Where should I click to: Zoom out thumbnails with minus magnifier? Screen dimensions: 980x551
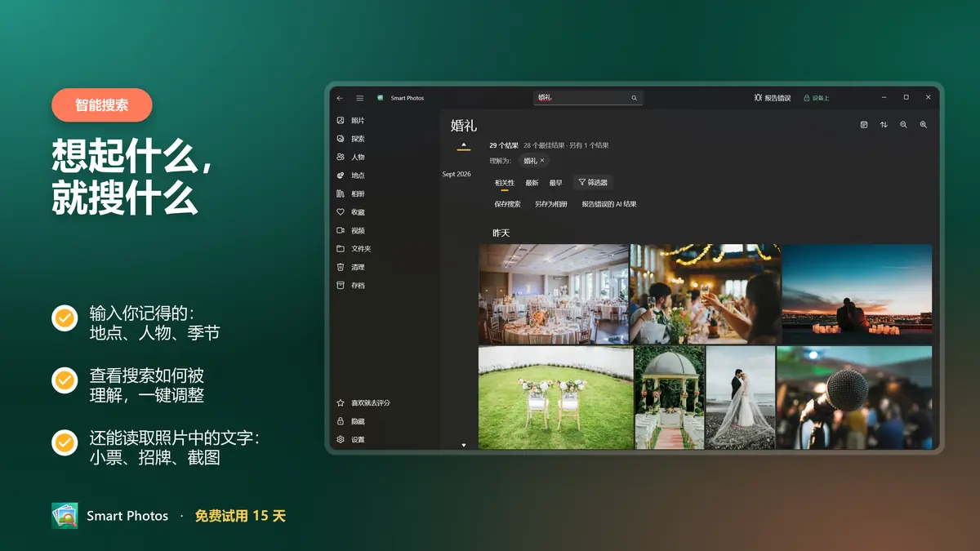point(903,125)
